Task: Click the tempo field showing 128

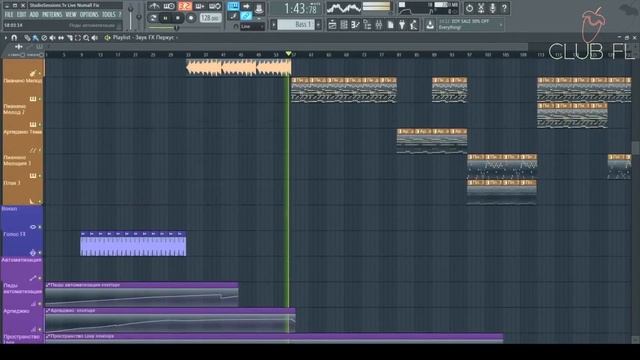Action: click(210, 18)
